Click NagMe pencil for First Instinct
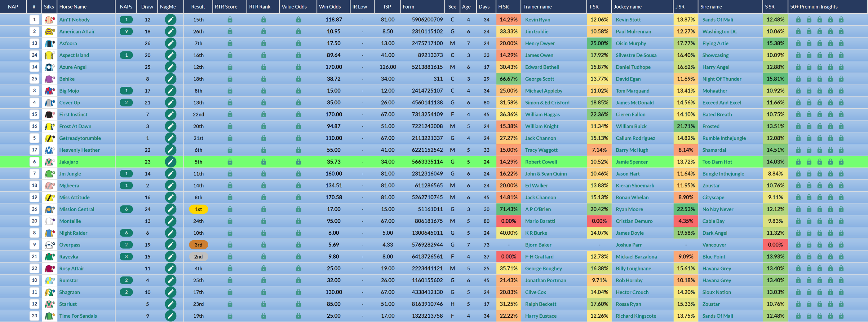868x322 pixels. (170, 114)
